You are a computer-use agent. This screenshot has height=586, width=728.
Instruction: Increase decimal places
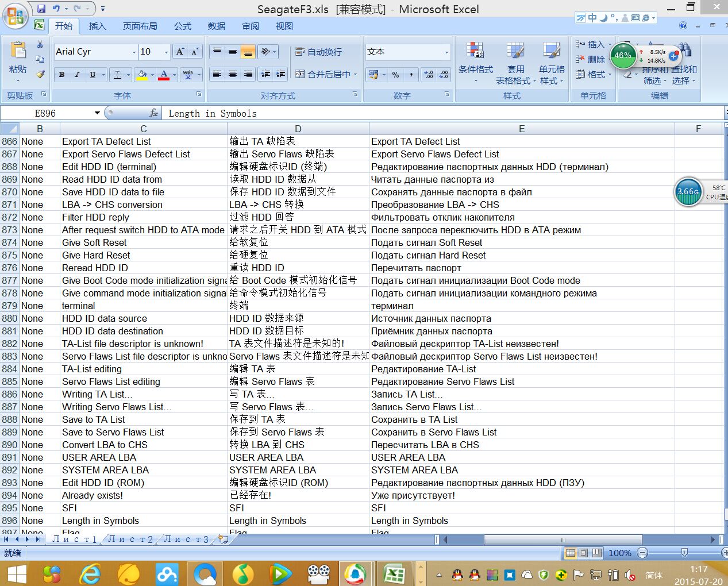[428, 75]
